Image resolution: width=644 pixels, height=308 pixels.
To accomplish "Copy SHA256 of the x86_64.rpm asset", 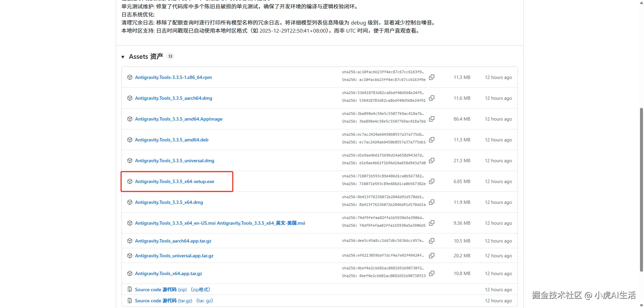I will [432, 77].
